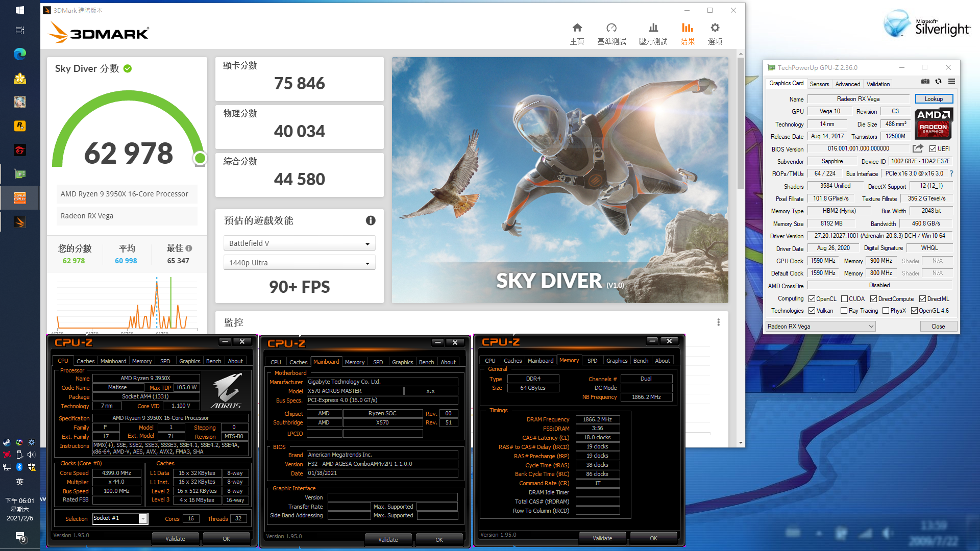Click the AORUS logo in CPU-Z
The width and height of the screenshot is (980, 551).
click(226, 391)
